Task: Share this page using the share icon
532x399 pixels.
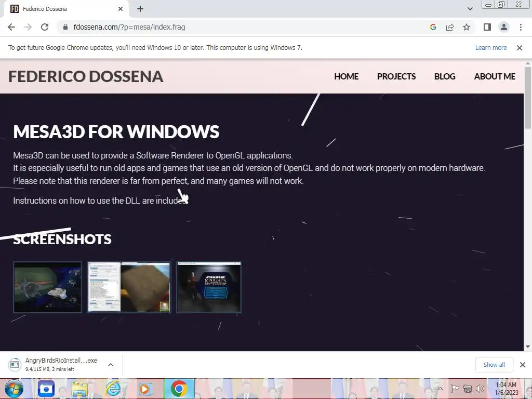Action: [450, 27]
